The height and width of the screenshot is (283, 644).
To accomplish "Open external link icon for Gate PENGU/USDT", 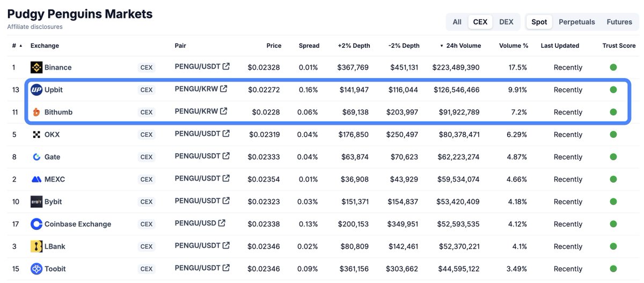I will (x=226, y=156).
